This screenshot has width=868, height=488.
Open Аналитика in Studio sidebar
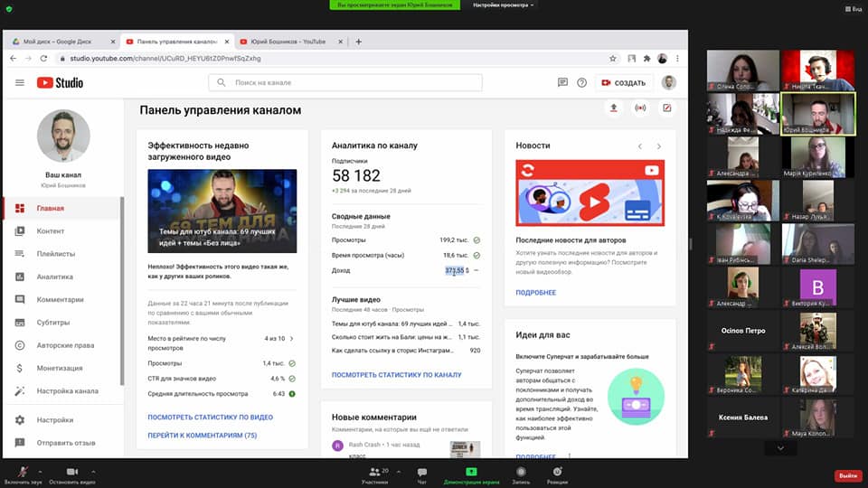tap(61, 277)
